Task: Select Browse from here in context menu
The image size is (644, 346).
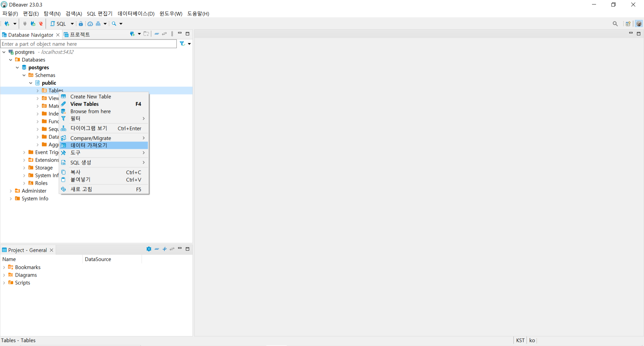Action: [104, 111]
